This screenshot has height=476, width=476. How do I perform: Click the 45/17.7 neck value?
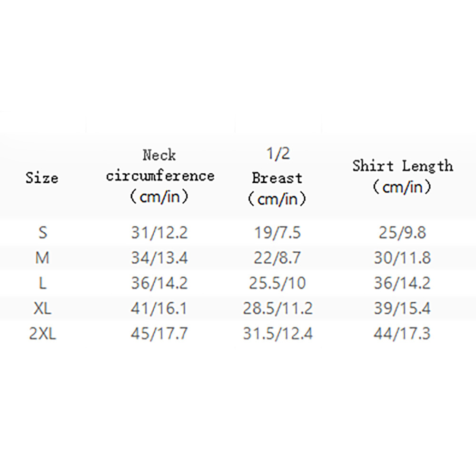pyautogui.click(x=159, y=334)
